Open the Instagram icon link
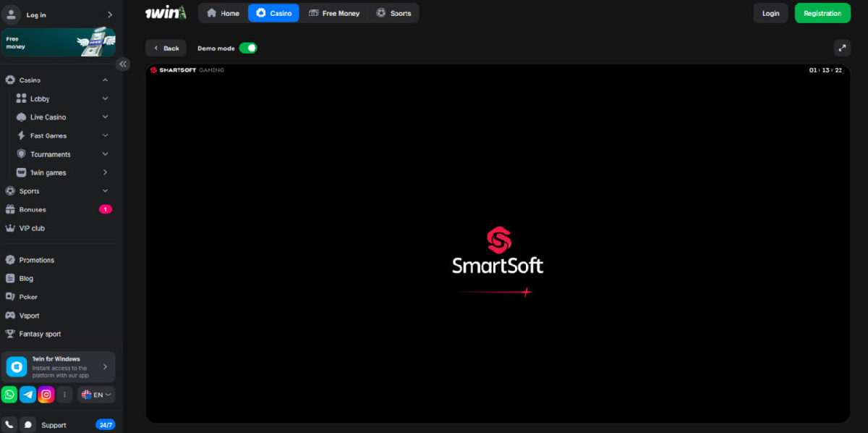This screenshot has height=433, width=868. point(46,395)
